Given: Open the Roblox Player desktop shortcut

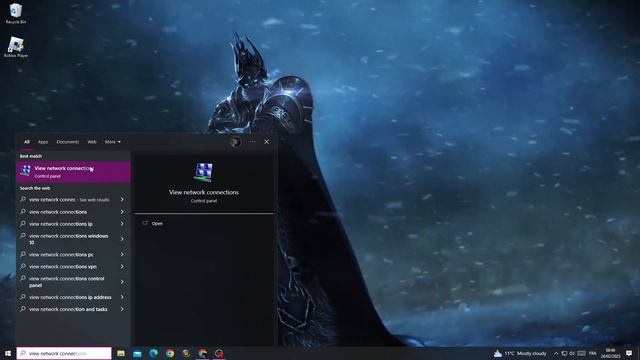Looking at the screenshot, I should coord(16,47).
